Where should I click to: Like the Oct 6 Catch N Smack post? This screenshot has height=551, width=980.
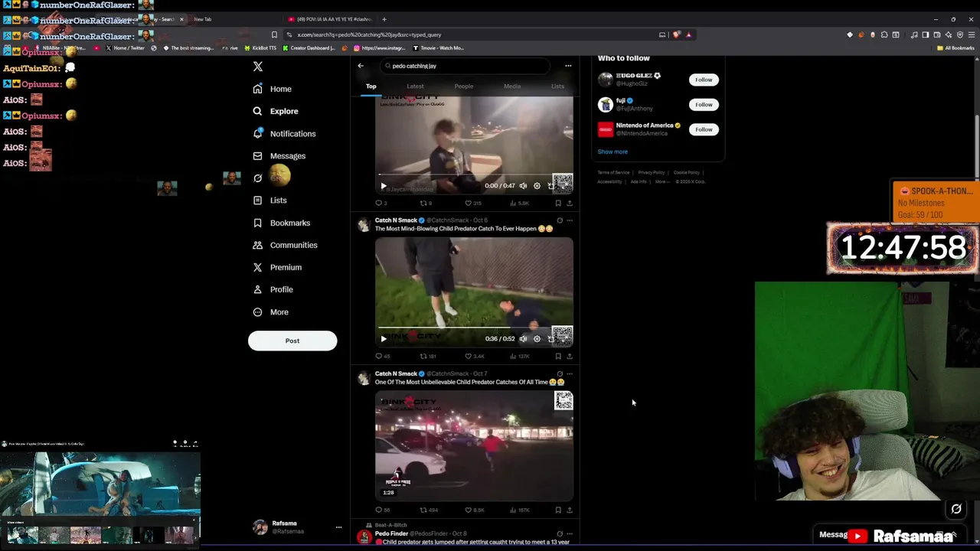point(475,356)
